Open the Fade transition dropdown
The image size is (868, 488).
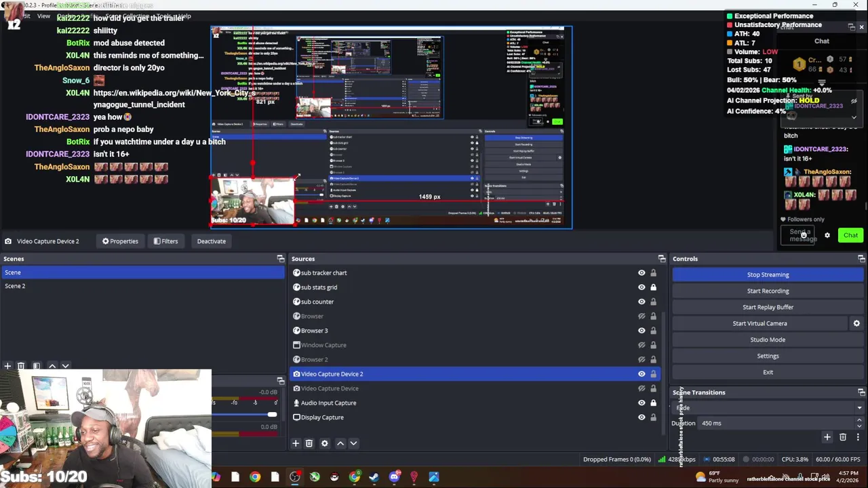[x=768, y=408]
